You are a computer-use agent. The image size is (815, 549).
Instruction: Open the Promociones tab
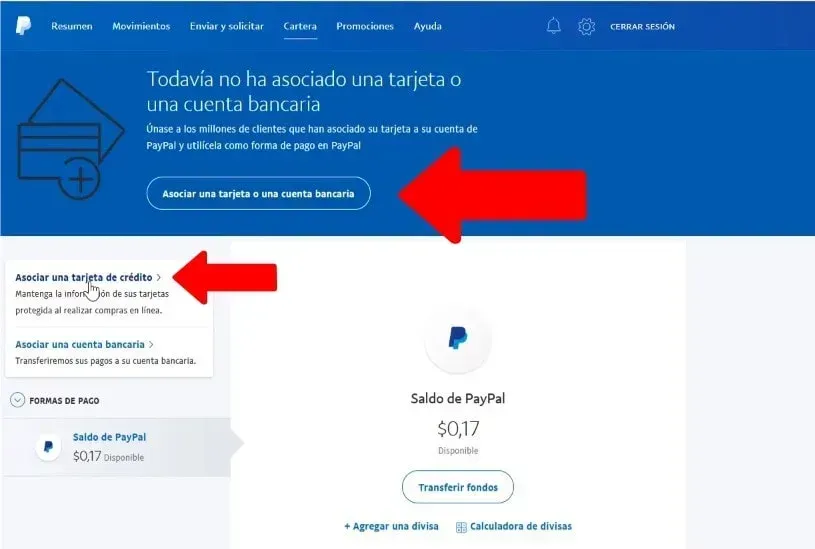(365, 26)
